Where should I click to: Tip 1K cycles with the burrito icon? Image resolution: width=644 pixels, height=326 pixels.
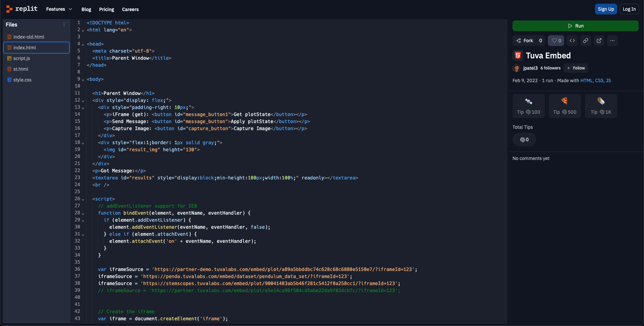point(601,106)
